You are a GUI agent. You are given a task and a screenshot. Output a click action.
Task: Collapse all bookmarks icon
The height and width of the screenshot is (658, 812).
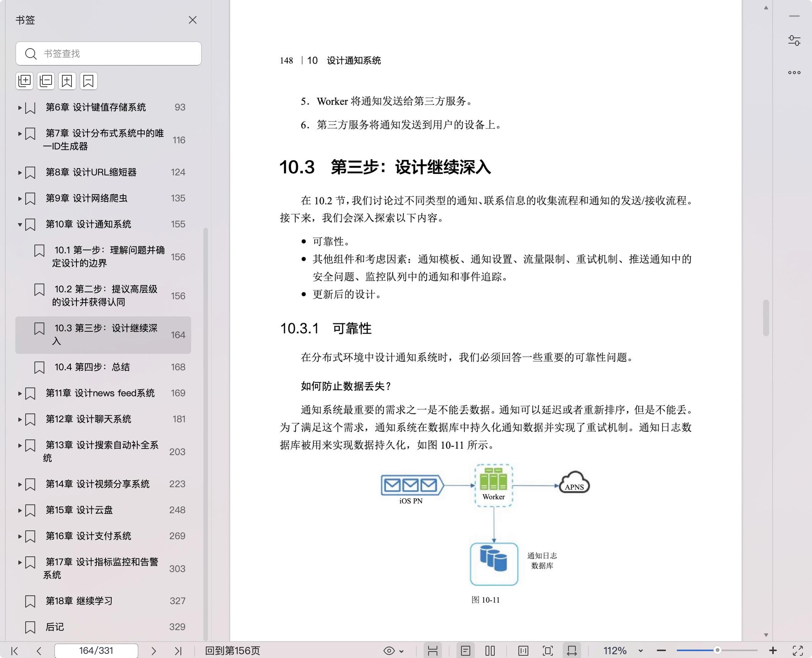(46, 81)
